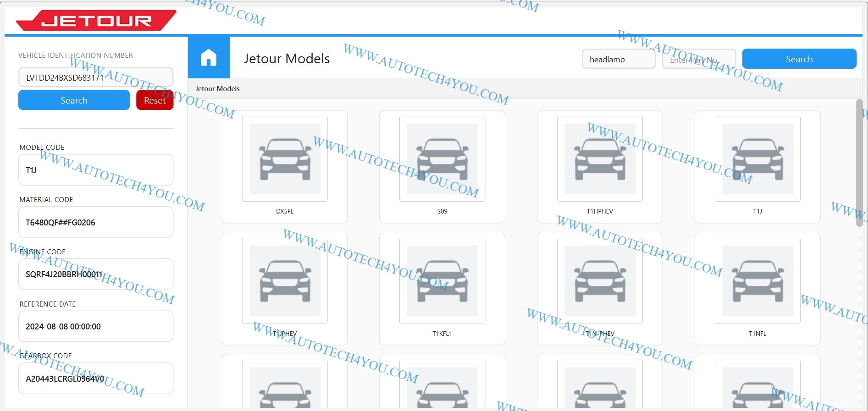868x411 pixels.
Task: Click the Model Code T1J field
Action: pos(95,170)
